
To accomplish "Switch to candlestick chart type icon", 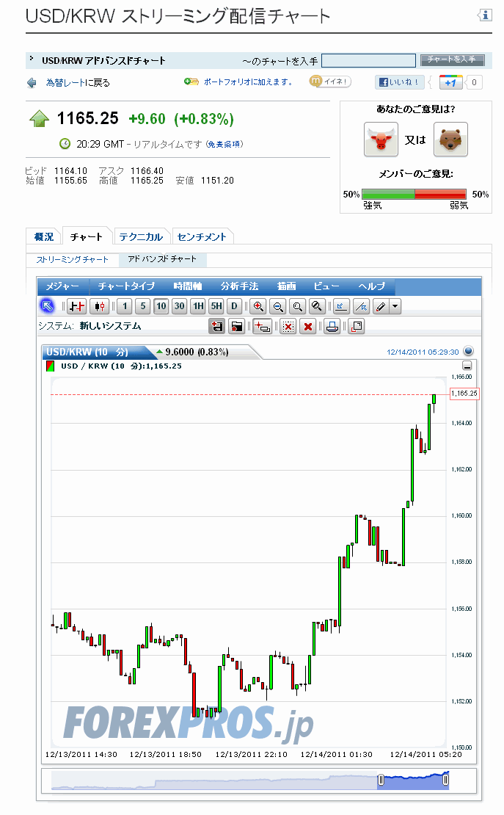I will click(99, 306).
